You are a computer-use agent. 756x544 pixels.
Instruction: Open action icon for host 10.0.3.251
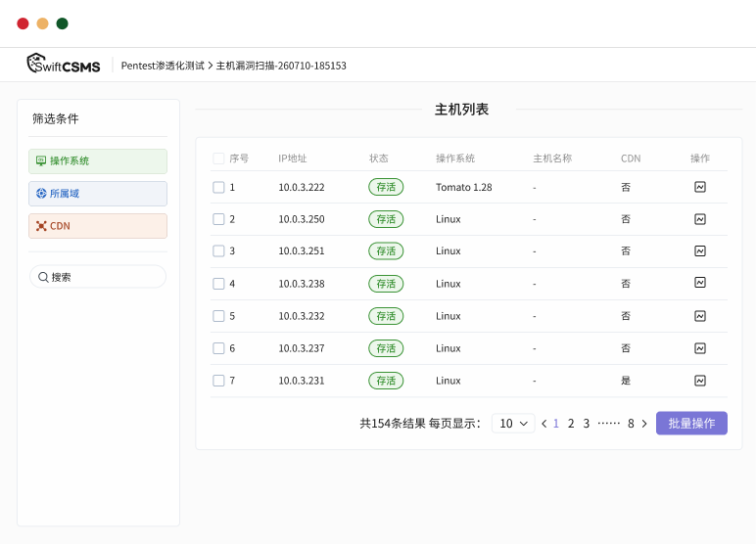[699, 251]
